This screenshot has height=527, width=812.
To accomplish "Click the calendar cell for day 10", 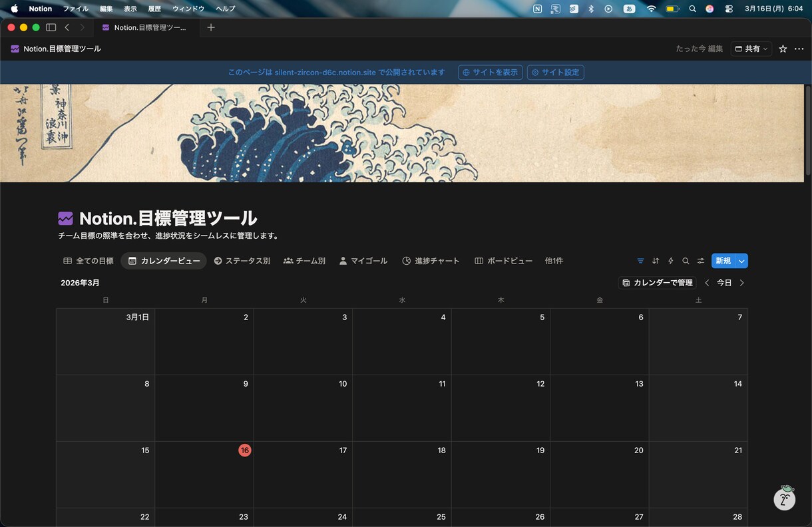I will [x=303, y=408].
